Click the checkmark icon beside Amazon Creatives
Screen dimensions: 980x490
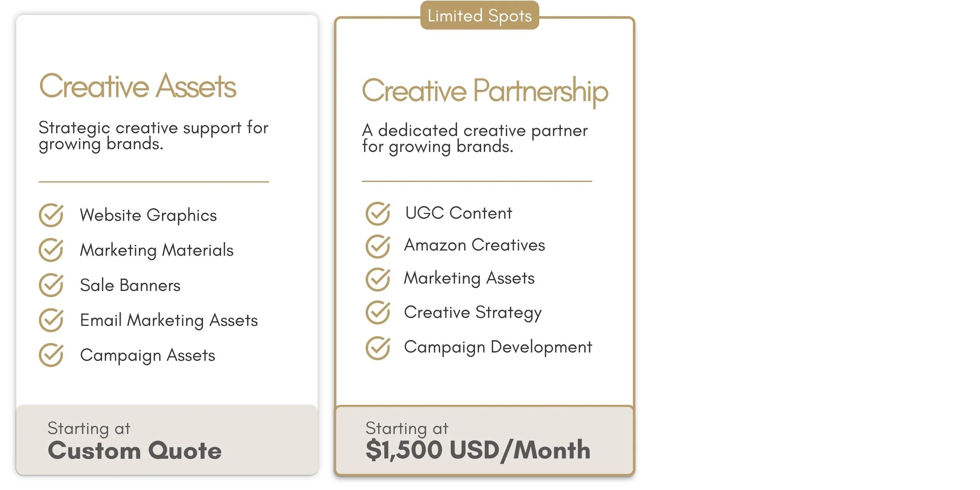pos(378,246)
